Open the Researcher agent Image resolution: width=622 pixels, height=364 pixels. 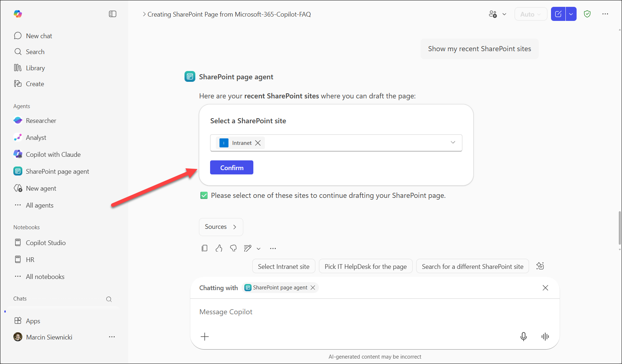[41, 121]
